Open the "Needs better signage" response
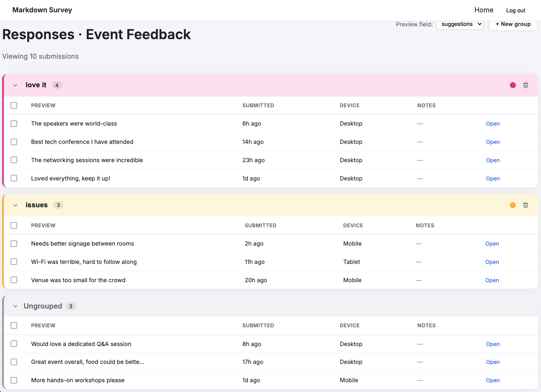 (492, 243)
